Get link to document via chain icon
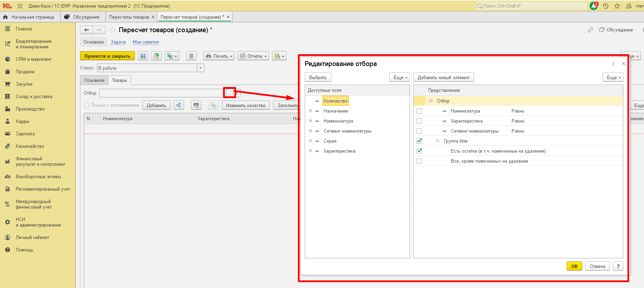Image resolution: width=644 pixels, height=288 pixels. coord(591,30)
